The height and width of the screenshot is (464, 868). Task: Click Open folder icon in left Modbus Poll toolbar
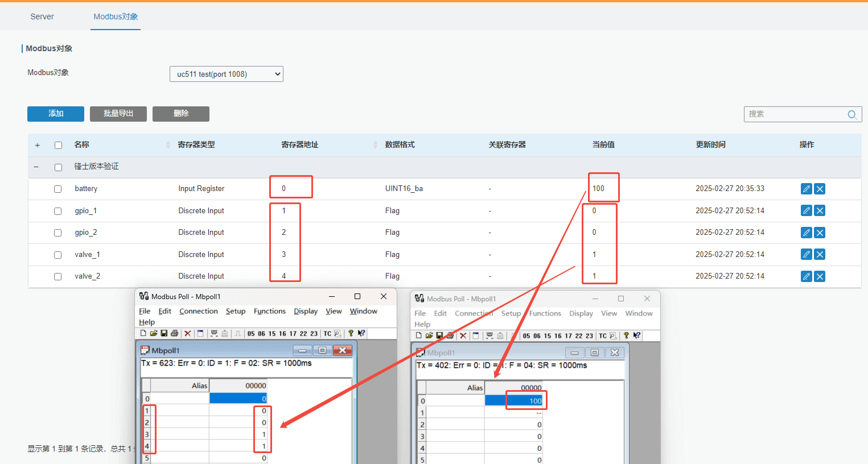click(x=154, y=334)
